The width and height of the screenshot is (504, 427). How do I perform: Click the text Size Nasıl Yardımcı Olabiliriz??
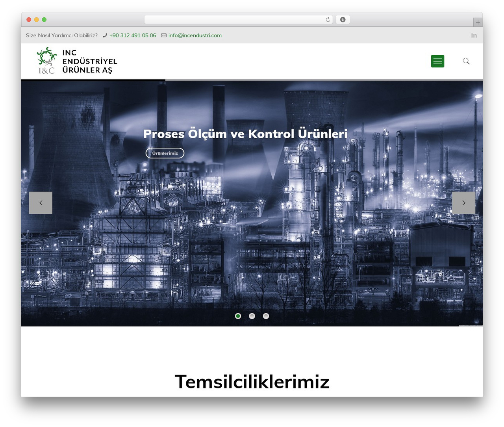point(62,35)
